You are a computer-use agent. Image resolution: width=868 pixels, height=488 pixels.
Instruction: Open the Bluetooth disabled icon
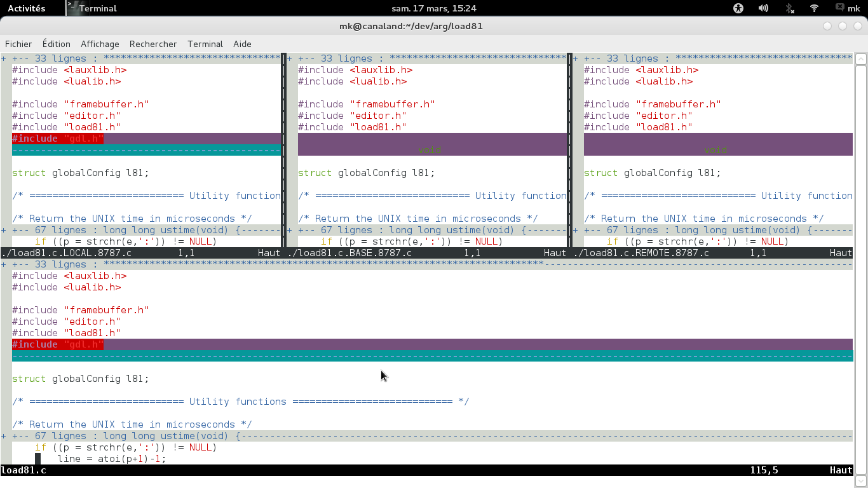tap(789, 8)
